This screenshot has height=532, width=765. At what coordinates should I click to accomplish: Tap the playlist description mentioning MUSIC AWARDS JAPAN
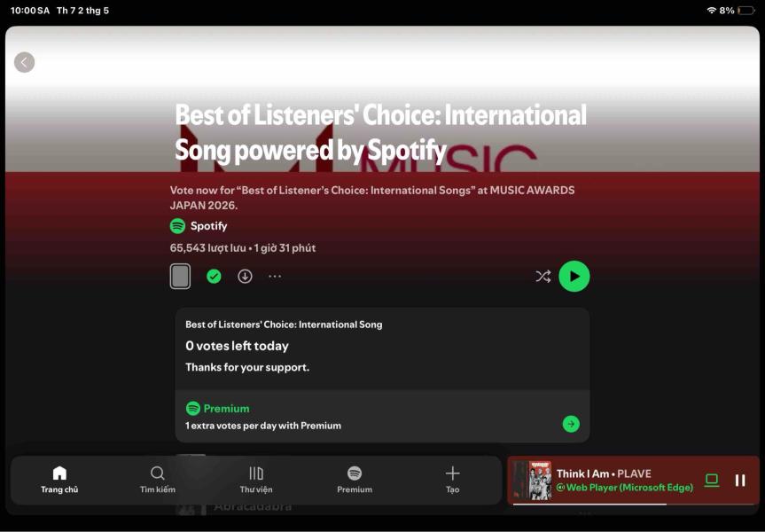click(x=372, y=197)
